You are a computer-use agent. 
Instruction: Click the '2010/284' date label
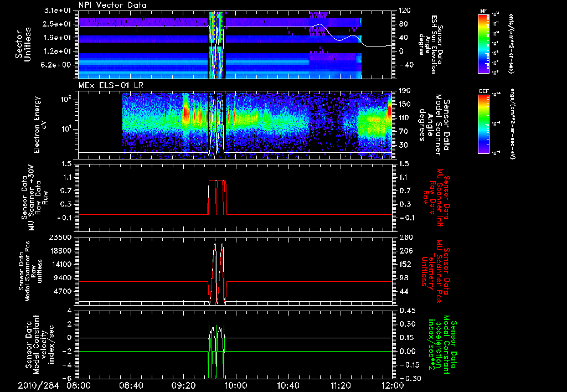(x=38, y=385)
